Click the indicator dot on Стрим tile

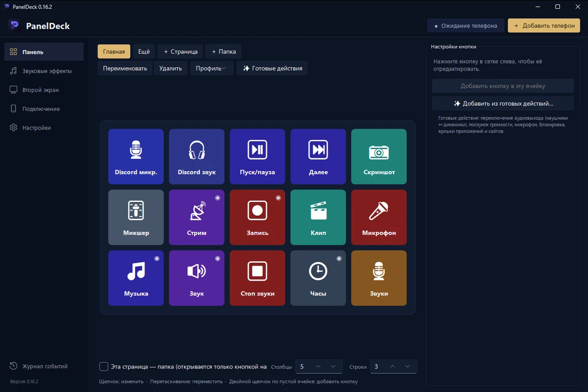pos(218,198)
